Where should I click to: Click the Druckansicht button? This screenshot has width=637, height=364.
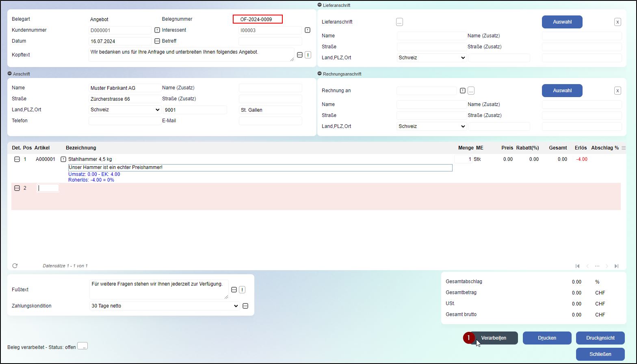tap(600, 338)
